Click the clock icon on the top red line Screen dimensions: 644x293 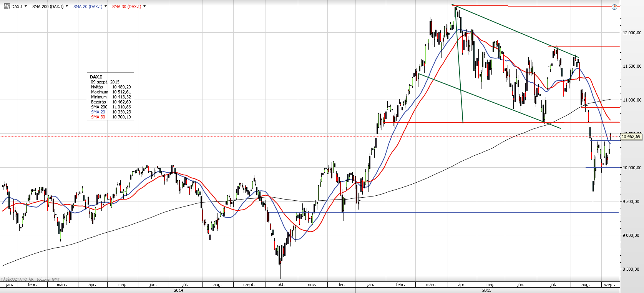[614, 7]
